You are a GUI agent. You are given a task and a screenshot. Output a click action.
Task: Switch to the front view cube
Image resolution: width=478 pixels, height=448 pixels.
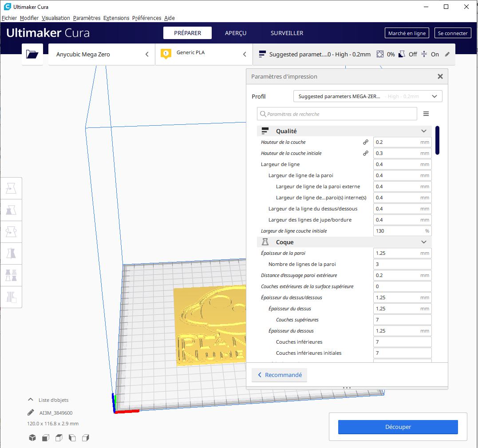tap(46, 438)
